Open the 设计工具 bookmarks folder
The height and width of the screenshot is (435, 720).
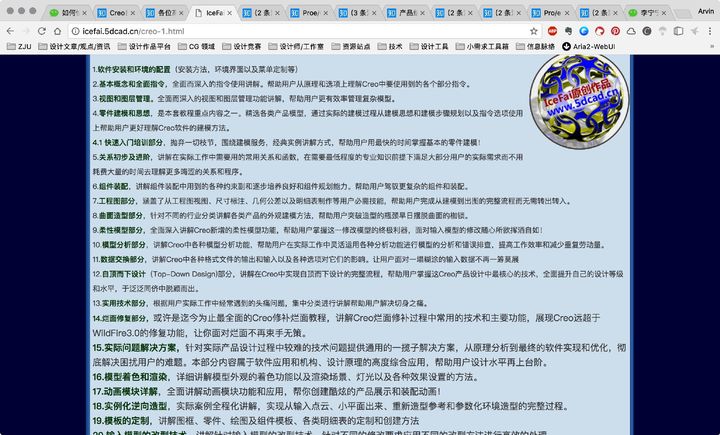pyautogui.click(x=429, y=46)
